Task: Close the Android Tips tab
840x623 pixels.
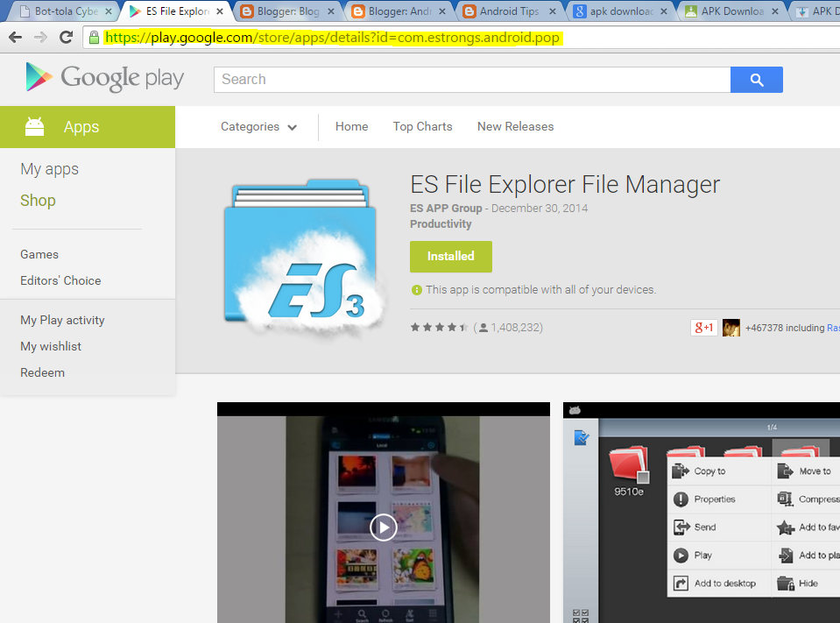Action: tap(553, 11)
